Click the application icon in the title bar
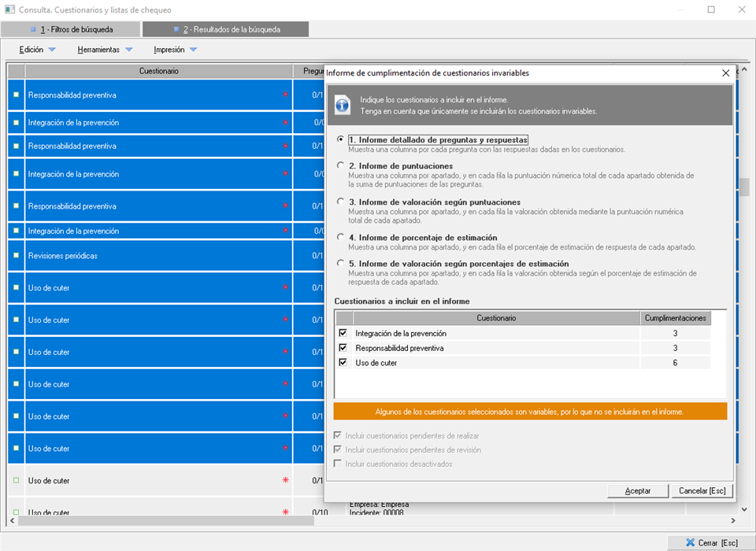The image size is (756, 551). (x=10, y=10)
